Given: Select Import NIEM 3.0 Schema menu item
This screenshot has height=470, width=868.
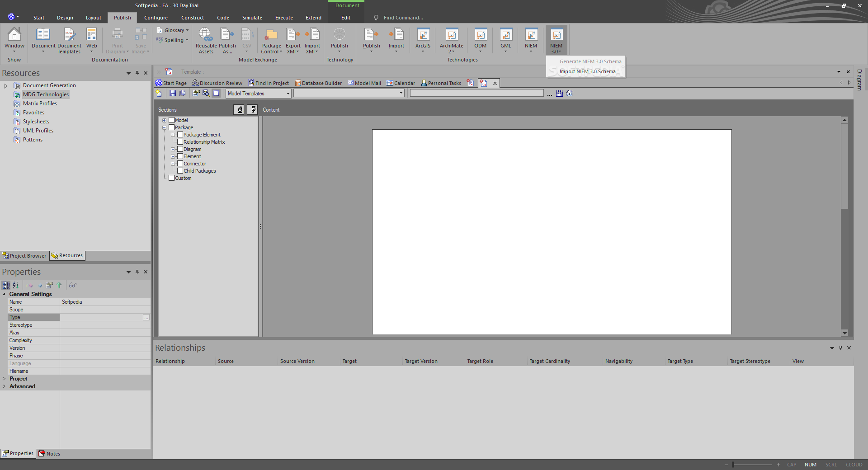Looking at the screenshot, I should click(587, 71).
